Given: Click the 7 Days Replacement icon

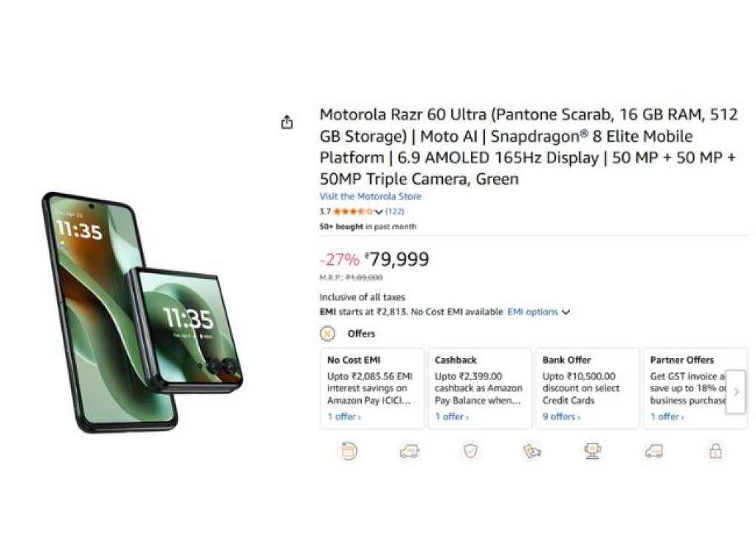Looking at the screenshot, I should click(x=349, y=450).
